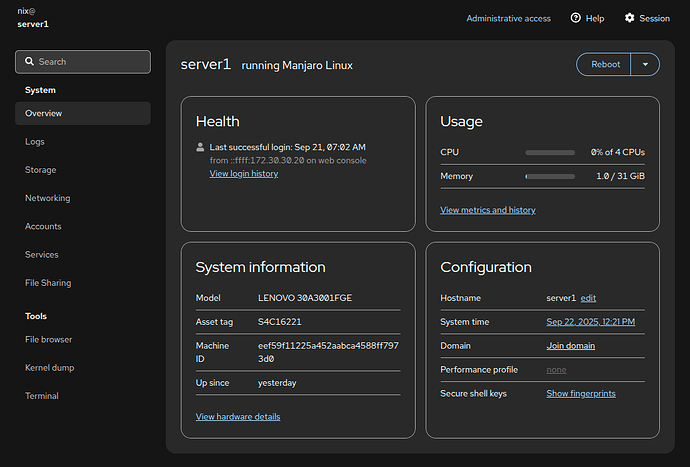Go to the Storage page
The image size is (690, 467).
(41, 170)
